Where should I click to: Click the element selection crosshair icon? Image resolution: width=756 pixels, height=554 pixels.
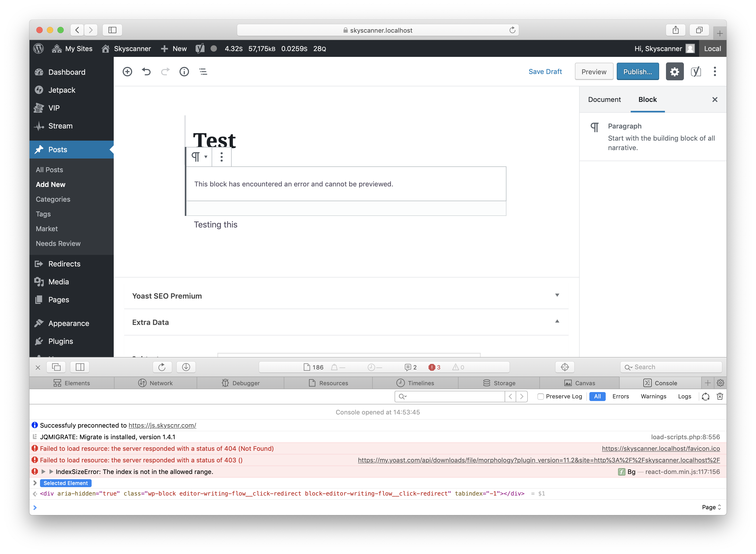(x=565, y=367)
